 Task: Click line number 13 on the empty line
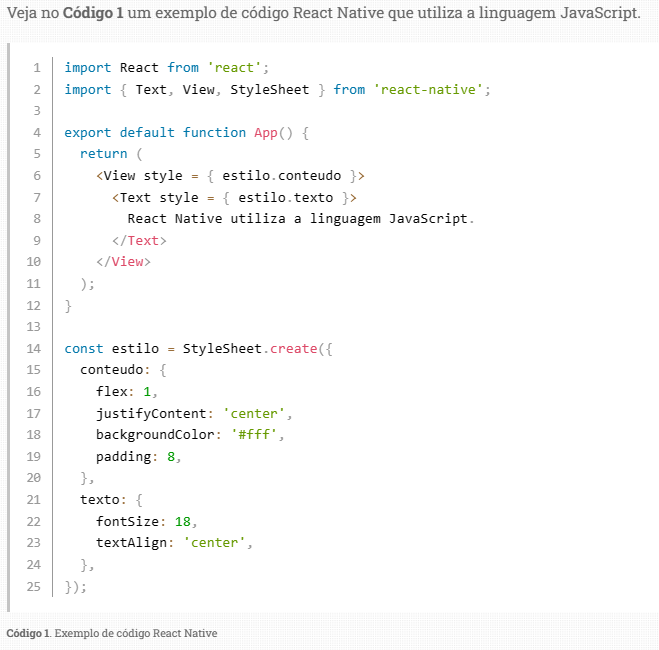pos(35,326)
